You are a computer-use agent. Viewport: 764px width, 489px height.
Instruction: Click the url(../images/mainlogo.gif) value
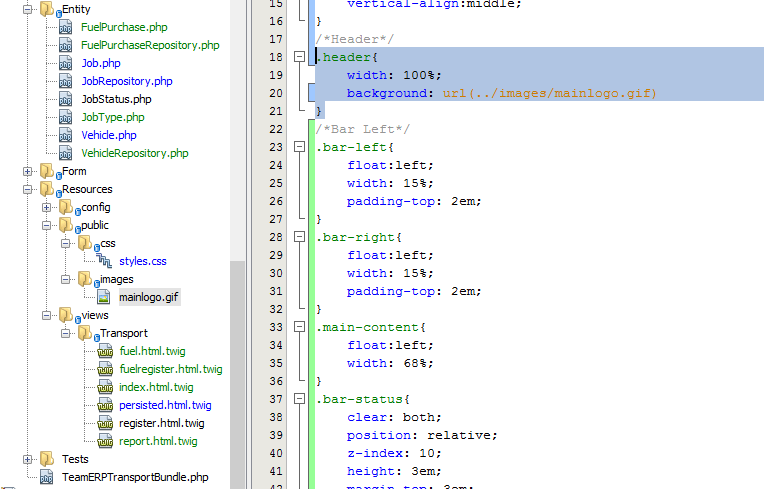point(550,93)
